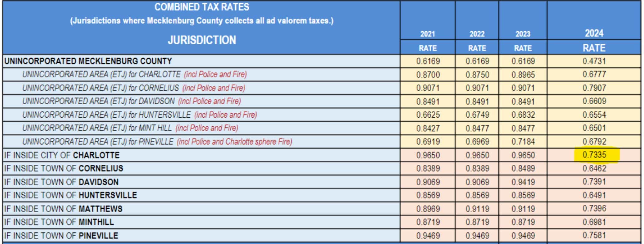Select the ETJ for PINEVILLE row label

coord(98,142)
